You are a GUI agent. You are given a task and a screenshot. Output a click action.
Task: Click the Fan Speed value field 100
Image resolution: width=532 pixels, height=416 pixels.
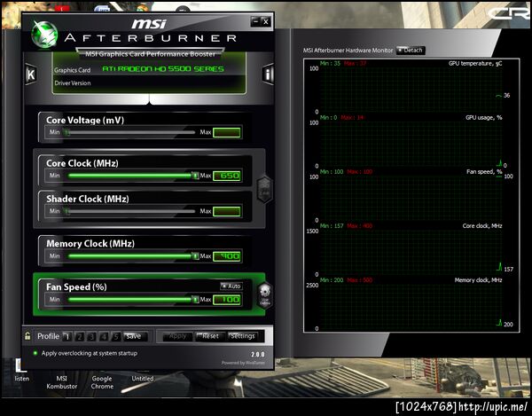pos(227,300)
